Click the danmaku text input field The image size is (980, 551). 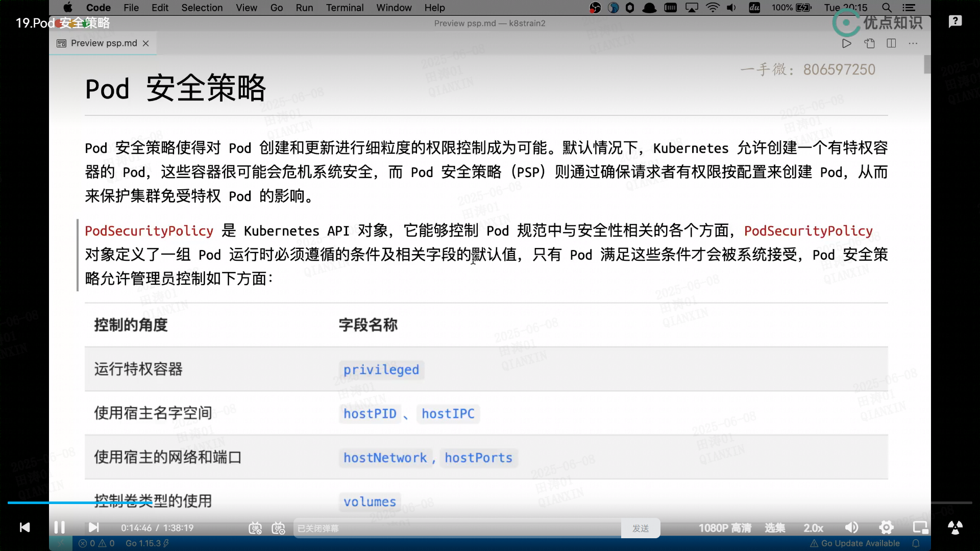tap(454, 528)
